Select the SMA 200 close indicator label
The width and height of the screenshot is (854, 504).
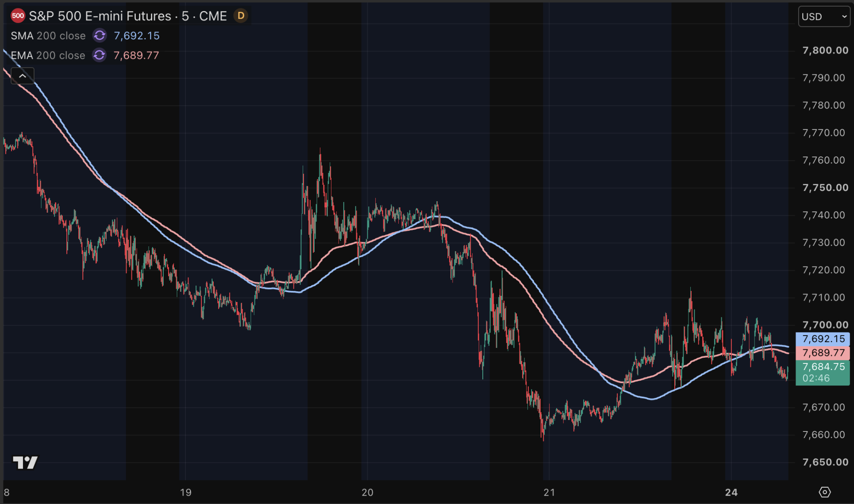click(48, 36)
